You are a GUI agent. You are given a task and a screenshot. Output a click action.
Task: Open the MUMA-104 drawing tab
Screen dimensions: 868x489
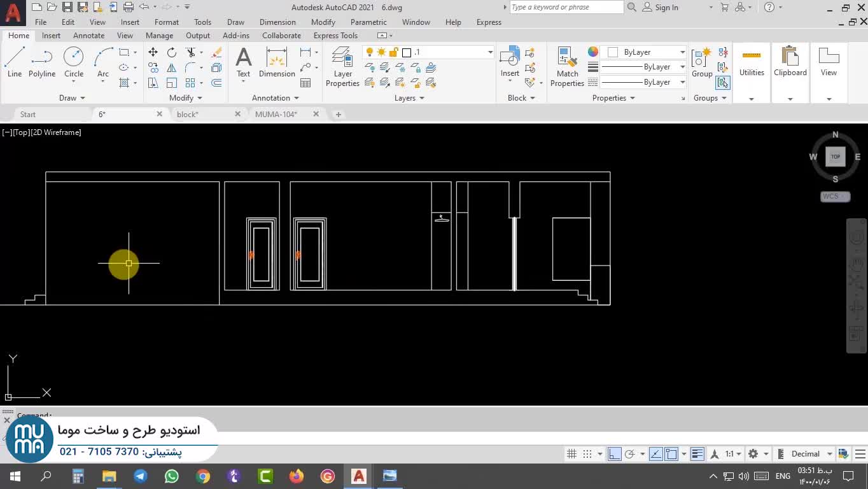[x=276, y=115]
